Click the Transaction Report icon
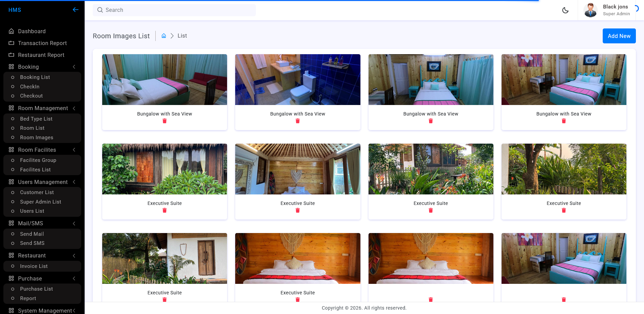644x314 pixels. [12, 43]
